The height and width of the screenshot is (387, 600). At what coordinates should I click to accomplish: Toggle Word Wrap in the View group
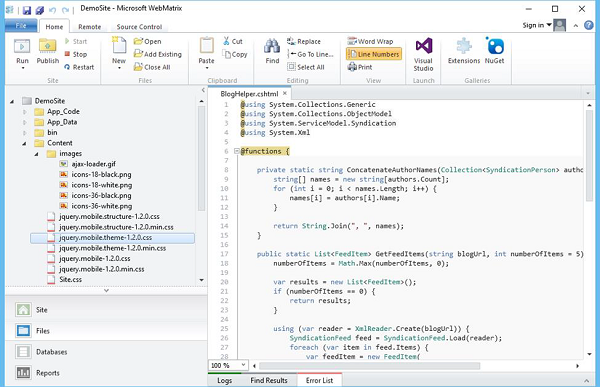(x=370, y=41)
